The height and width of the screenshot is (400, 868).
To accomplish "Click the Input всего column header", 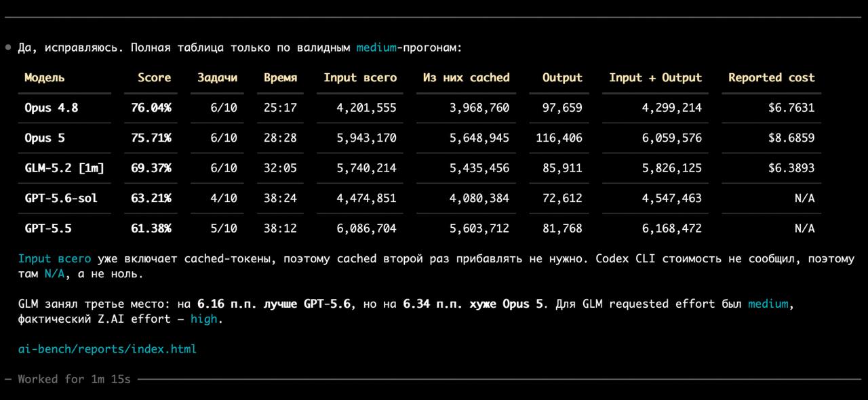I will pyautogui.click(x=360, y=77).
